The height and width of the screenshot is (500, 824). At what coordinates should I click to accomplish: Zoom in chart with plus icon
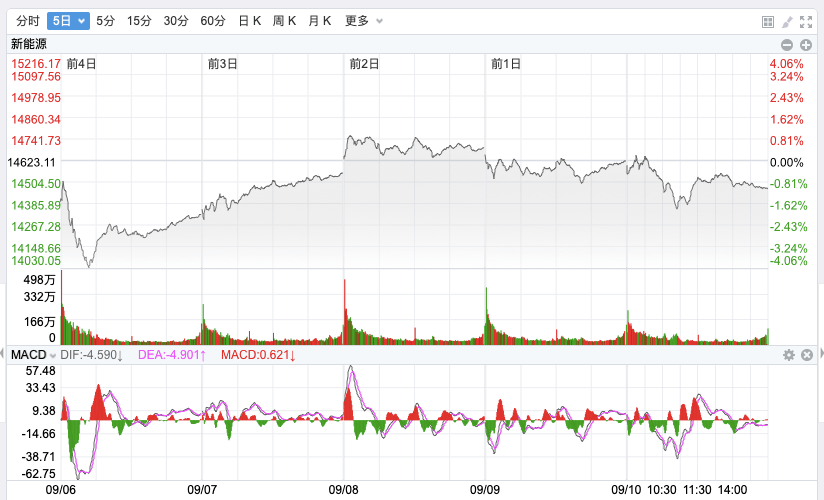806,44
